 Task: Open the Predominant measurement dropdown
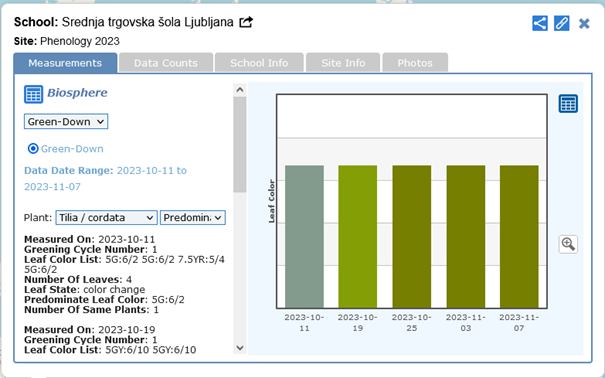click(x=193, y=218)
